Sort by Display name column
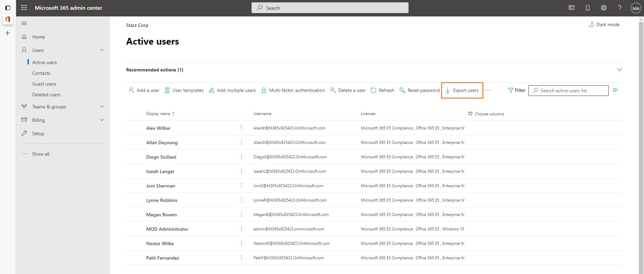644x274 pixels. [160, 114]
